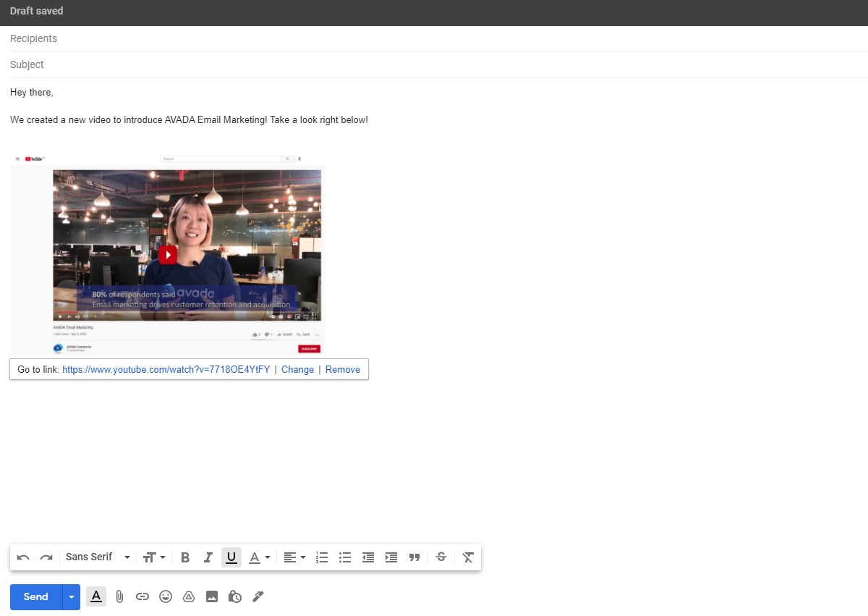This screenshot has height=616, width=868.
Task: Click the redo arrow icon
Action: click(46, 557)
